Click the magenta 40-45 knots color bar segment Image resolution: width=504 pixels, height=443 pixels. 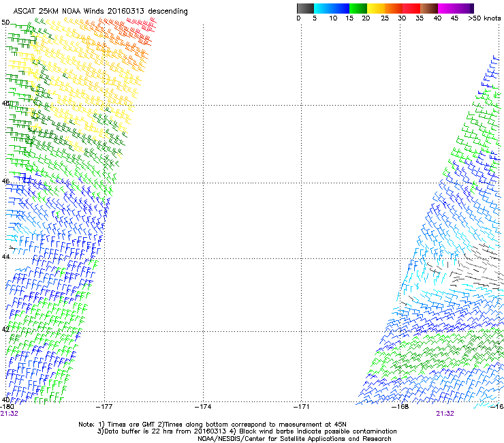coord(447,8)
